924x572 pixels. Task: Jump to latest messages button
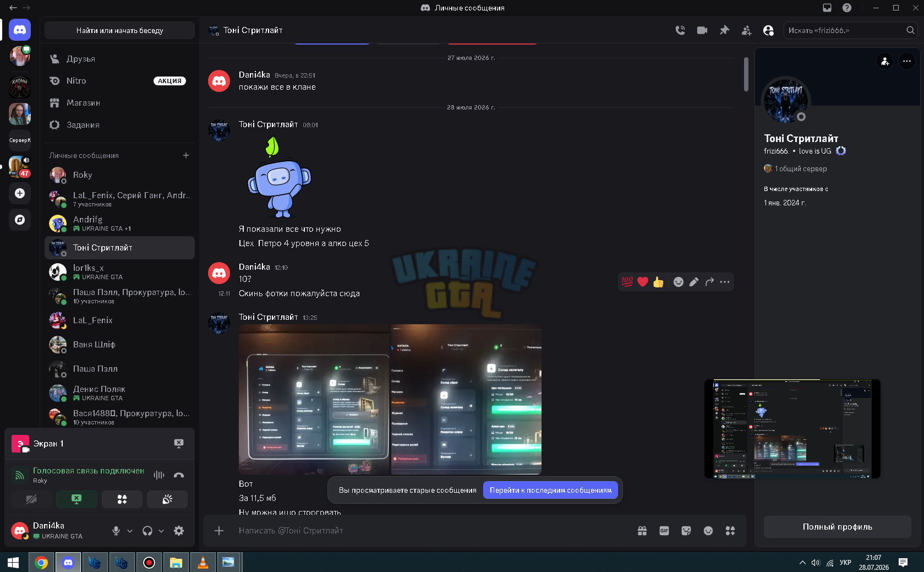[550, 490]
